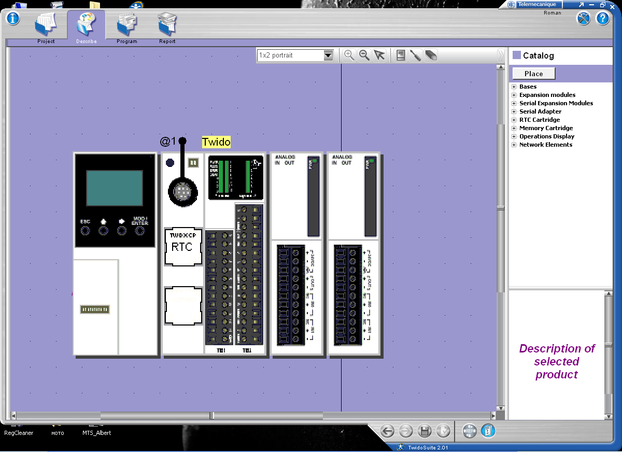Image resolution: width=622 pixels, height=452 pixels.
Task: Click the canvas horizontal scrollbar thumb
Action: 211,415
